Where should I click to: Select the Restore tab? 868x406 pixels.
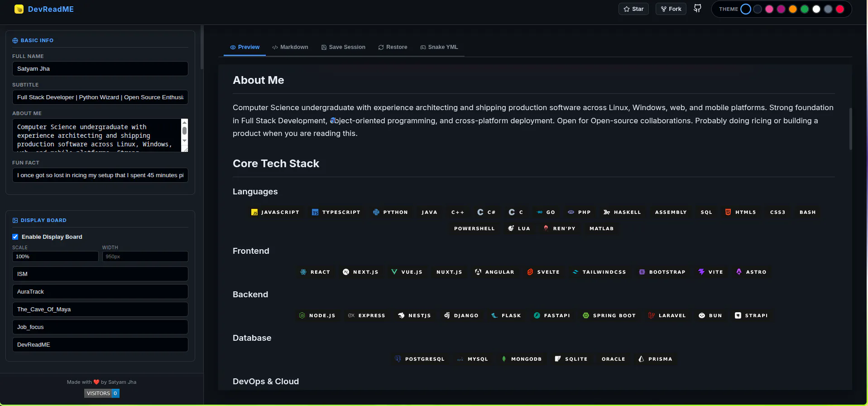coord(393,47)
